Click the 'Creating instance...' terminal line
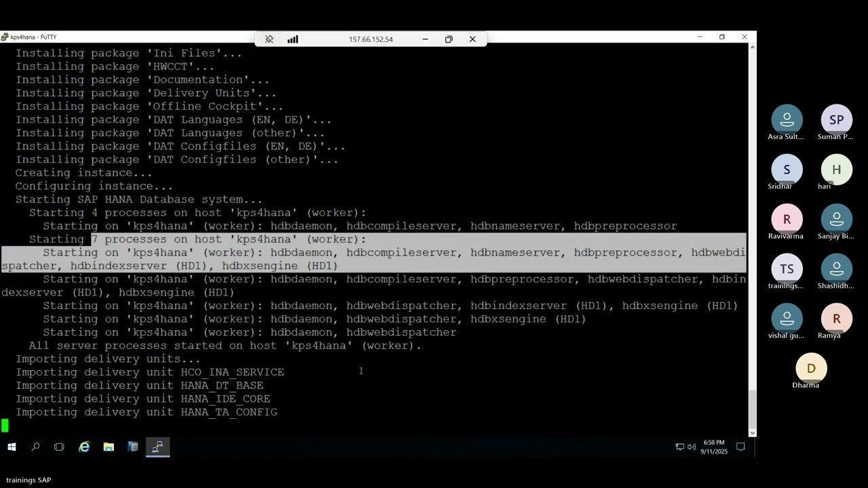The height and width of the screenshot is (488, 868). 84,173
